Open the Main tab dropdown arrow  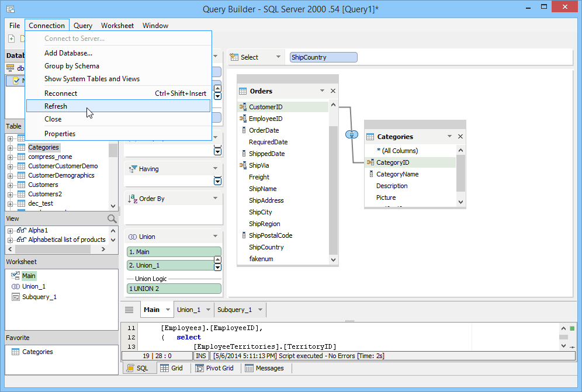168,310
